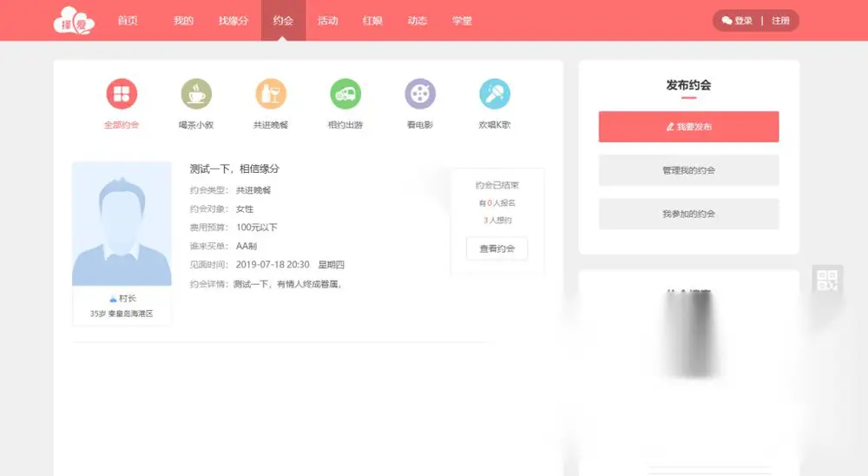Click the 看电影 label text
Screen dimensions: 868x476
coord(420,125)
